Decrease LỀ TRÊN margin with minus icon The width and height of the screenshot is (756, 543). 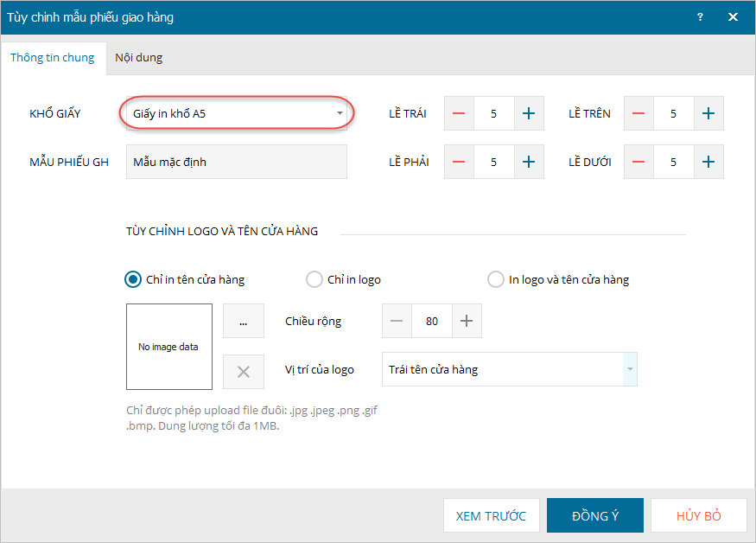[x=638, y=113]
